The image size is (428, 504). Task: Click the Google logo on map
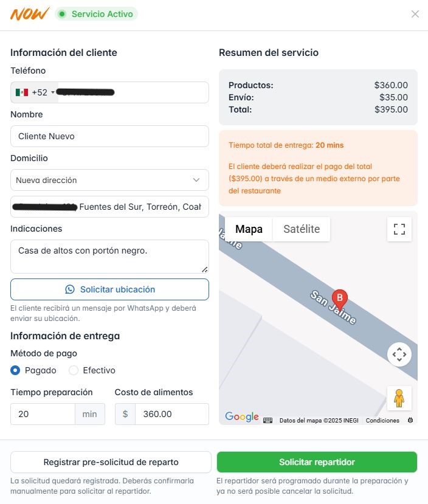pyautogui.click(x=241, y=417)
